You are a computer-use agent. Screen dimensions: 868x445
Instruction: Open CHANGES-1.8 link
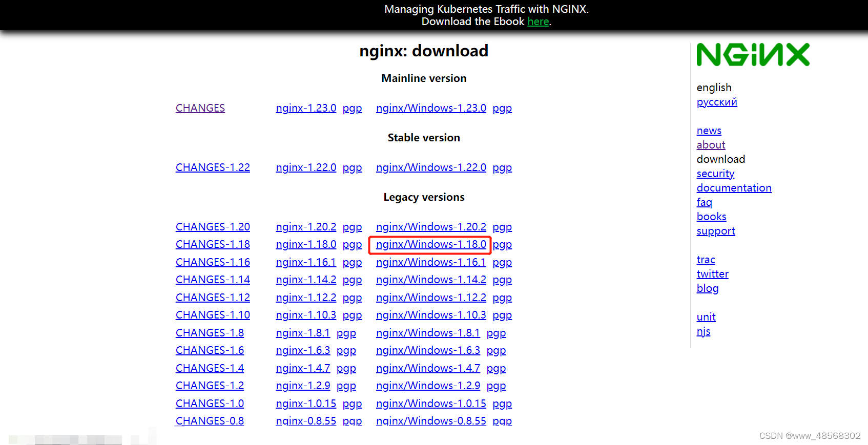click(210, 333)
